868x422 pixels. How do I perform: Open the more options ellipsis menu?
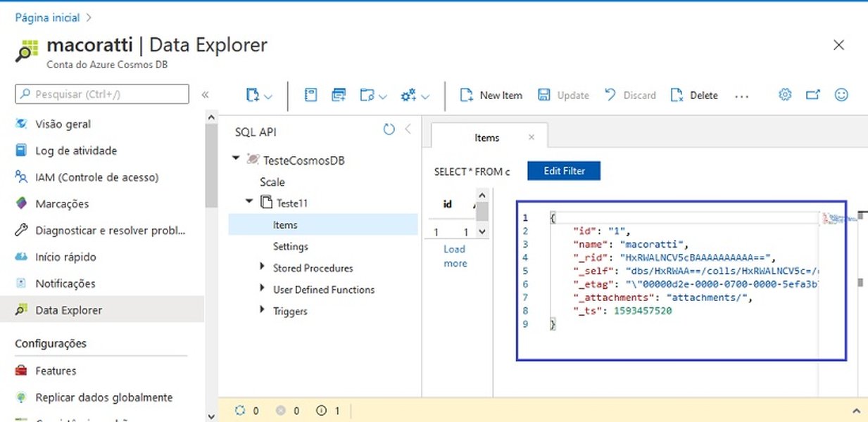(x=741, y=96)
